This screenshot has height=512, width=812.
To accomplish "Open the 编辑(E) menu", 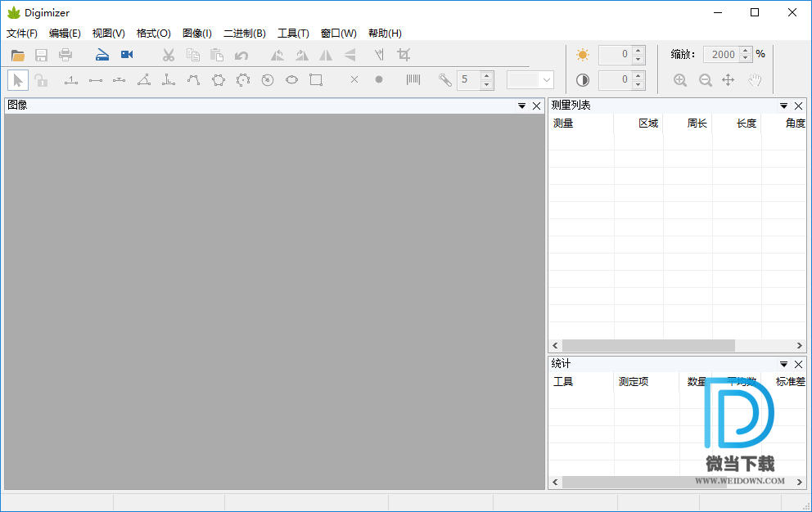I will coord(65,34).
